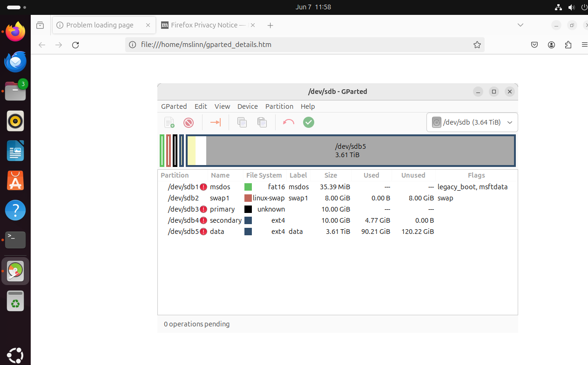Image resolution: width=588 pixels, height=365 pixels.
Task: Click the Undo last operation icon
Action: (289, 122)
